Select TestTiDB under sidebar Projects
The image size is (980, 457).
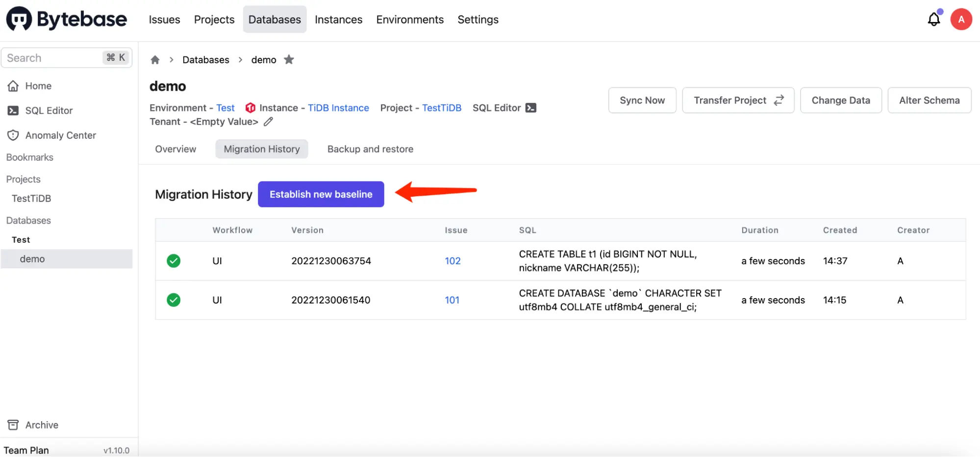tap(31, 199)
